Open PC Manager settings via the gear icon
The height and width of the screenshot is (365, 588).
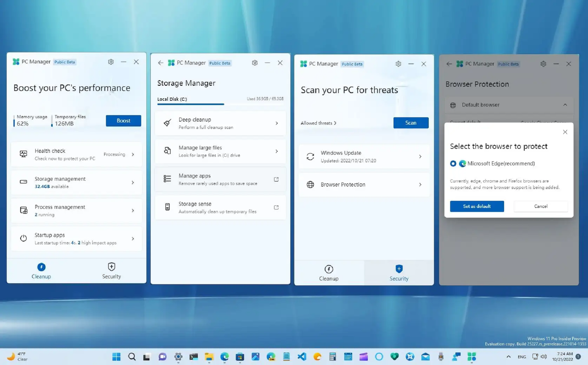(111, 62)
